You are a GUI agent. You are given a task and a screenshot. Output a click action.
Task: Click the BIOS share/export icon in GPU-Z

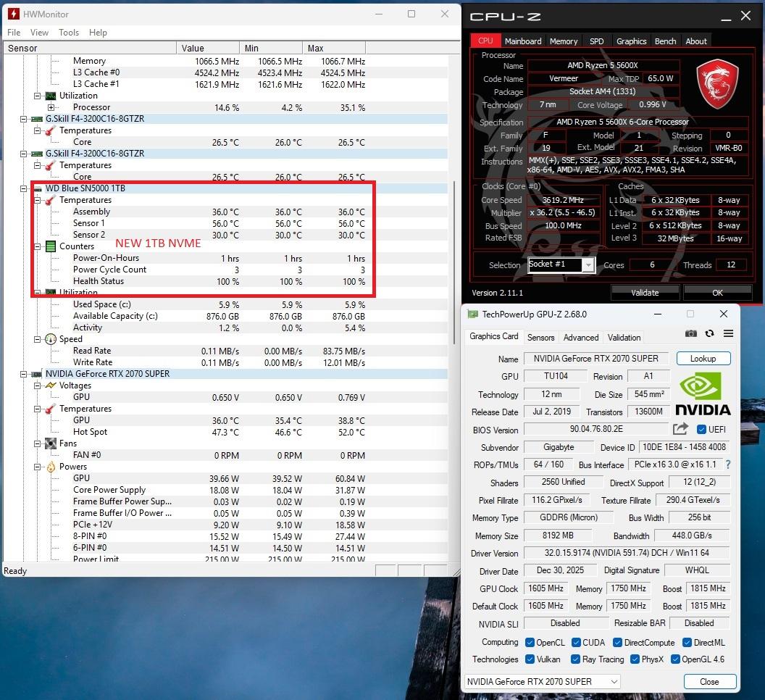point(680,429)
